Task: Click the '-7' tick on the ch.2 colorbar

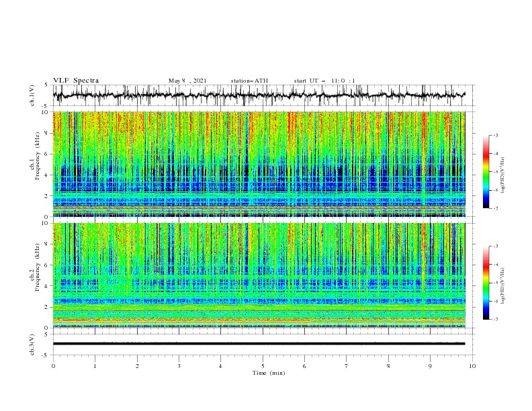Action: (496, 319)
